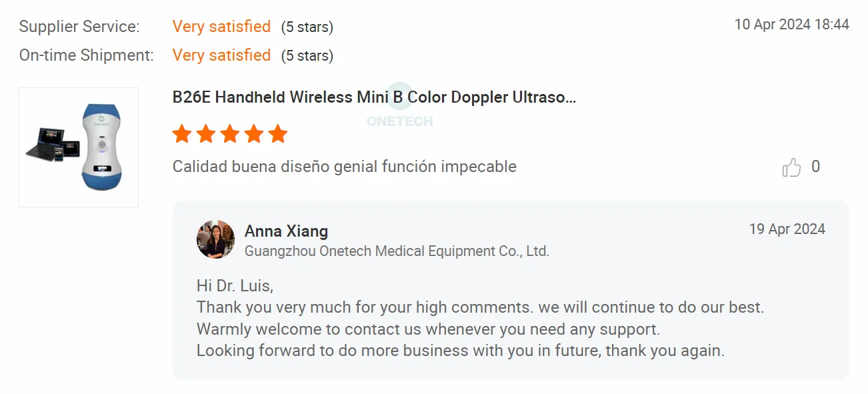Click On-time Shipment 'Very satisfied' rating
The image size is (868, 394).
point(221,55)
